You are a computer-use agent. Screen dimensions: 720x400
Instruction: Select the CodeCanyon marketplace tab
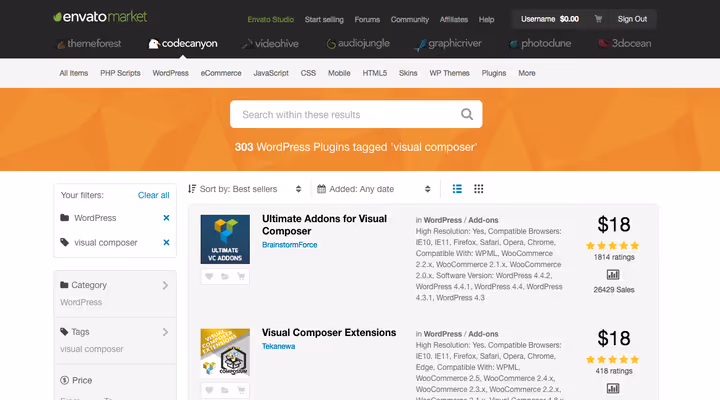tap(183, 44)
